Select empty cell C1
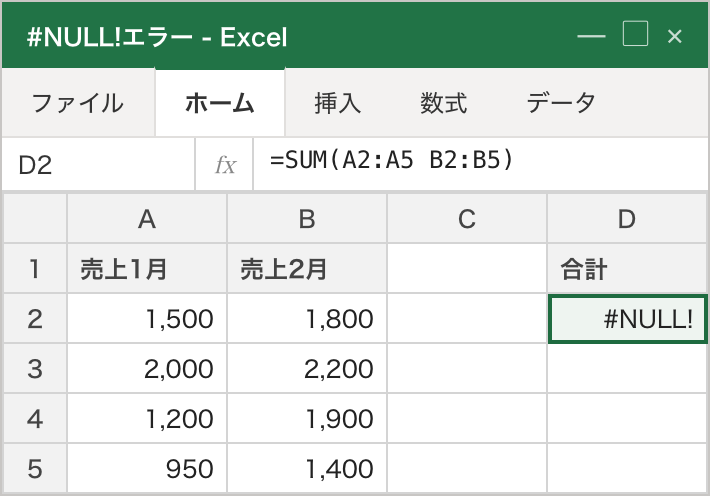 pos(467,269)
